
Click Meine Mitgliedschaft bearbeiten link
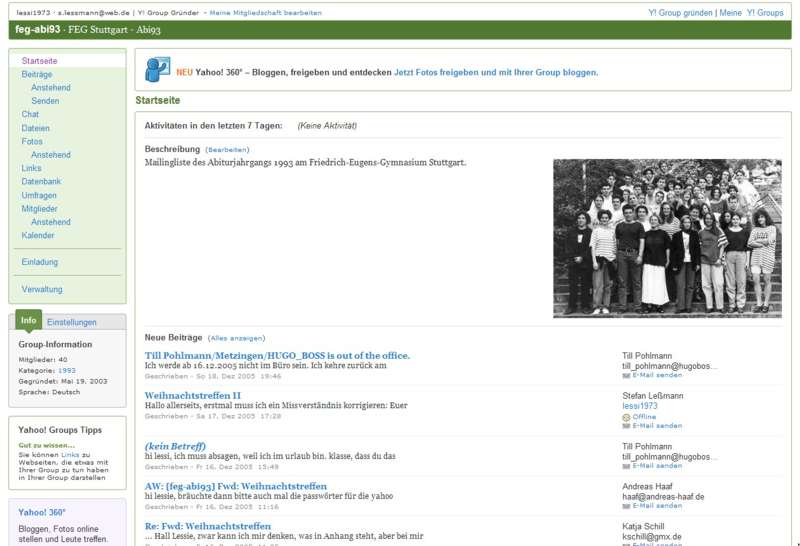tap(265, 13)
